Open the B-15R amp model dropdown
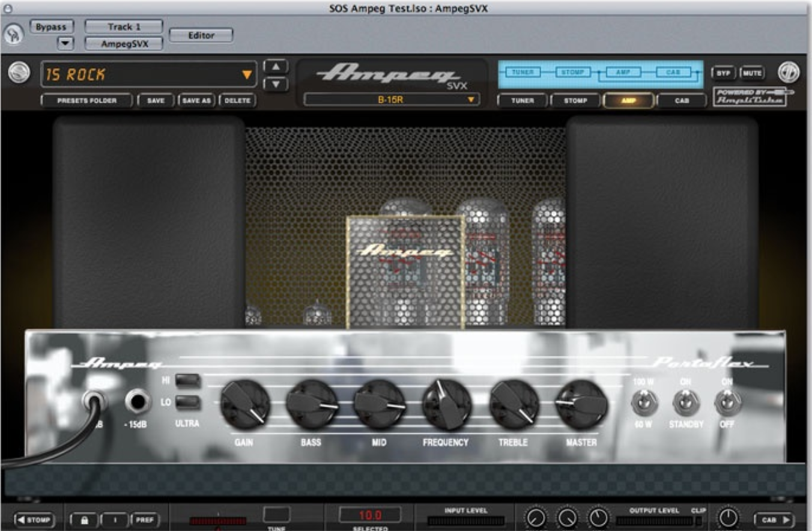Viewport: 812px width, 531px height. click(x=392, y=100)
